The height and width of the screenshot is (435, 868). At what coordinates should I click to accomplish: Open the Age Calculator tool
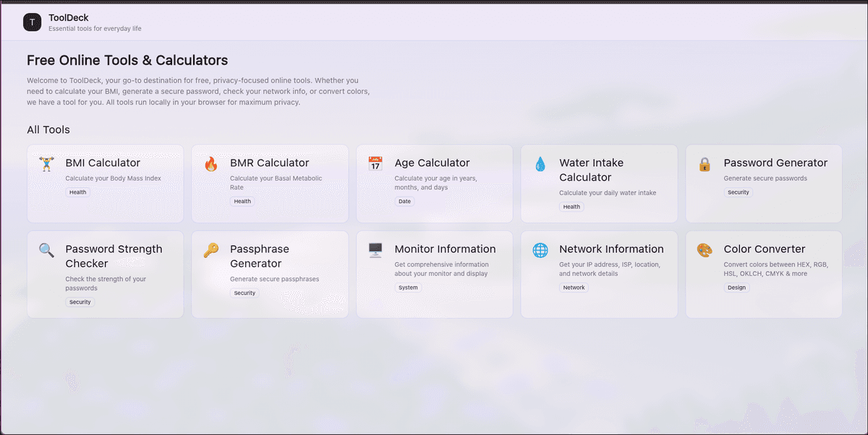(x=434, y=183)
